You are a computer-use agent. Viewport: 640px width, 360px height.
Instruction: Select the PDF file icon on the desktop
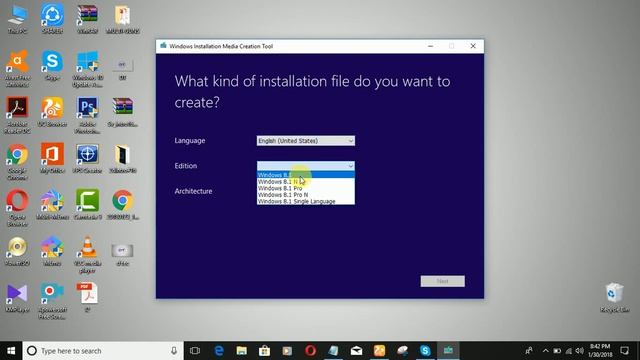click(x=87, y=298)
